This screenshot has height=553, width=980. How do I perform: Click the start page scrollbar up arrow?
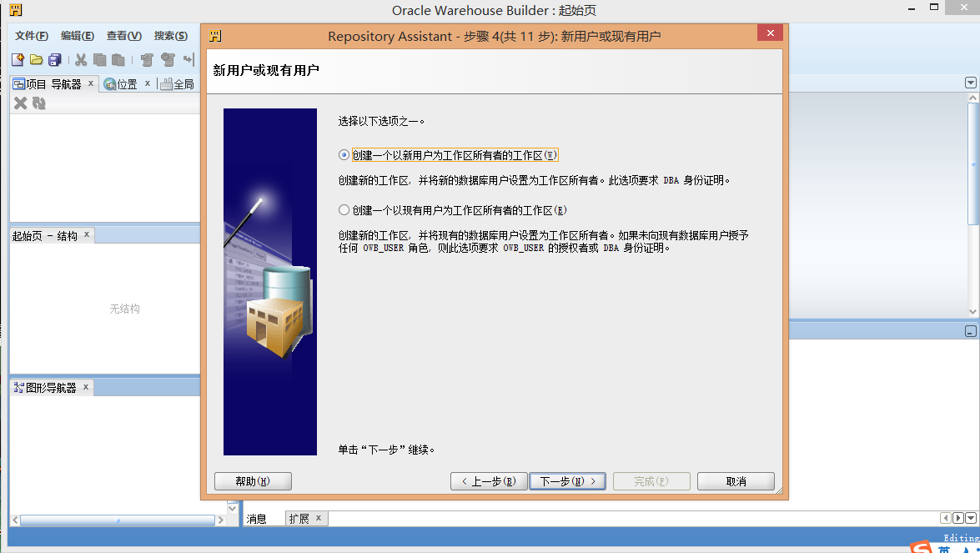coord(972,98)
